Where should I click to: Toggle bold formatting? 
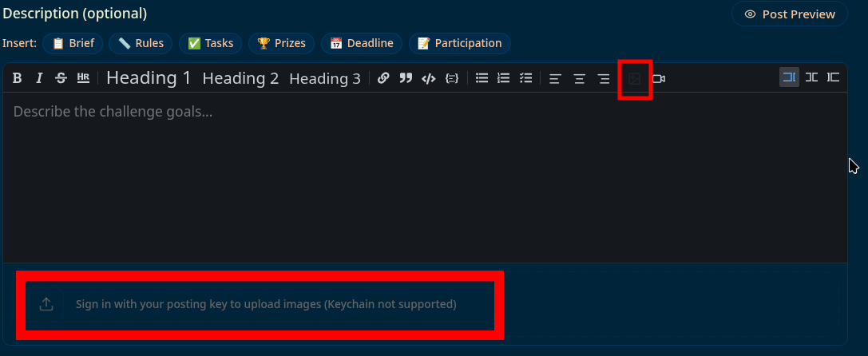(x=17, y=78)
